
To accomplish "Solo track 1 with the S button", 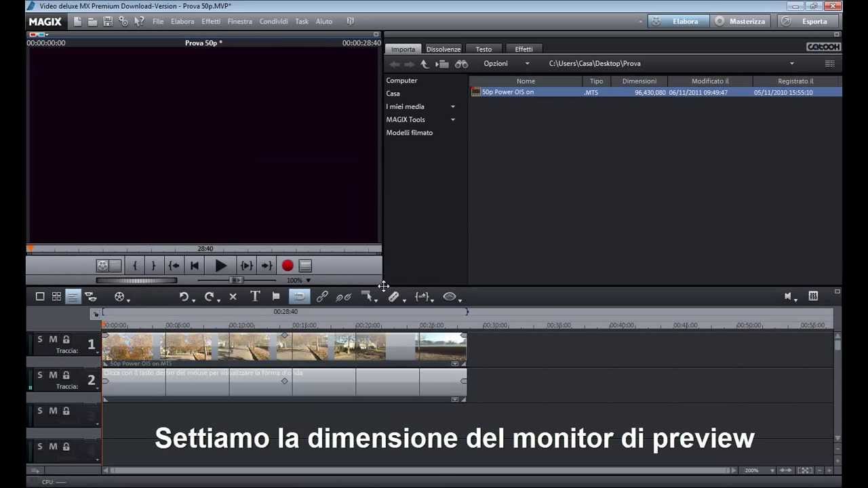I will click(x=40, y=340).
